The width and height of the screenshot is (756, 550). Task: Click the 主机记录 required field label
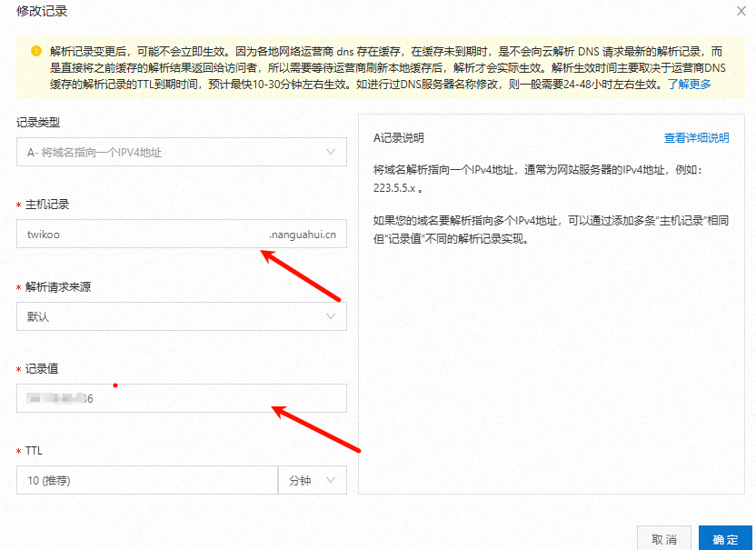point(47,205)
